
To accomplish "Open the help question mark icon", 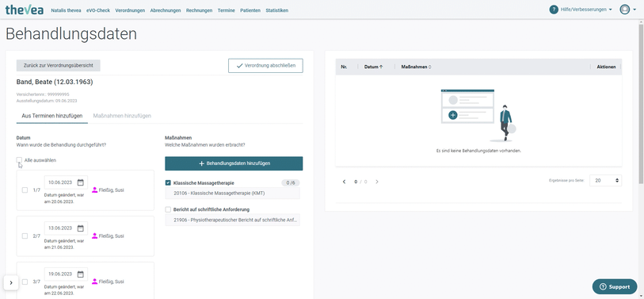I will click(x=554, y=10).
